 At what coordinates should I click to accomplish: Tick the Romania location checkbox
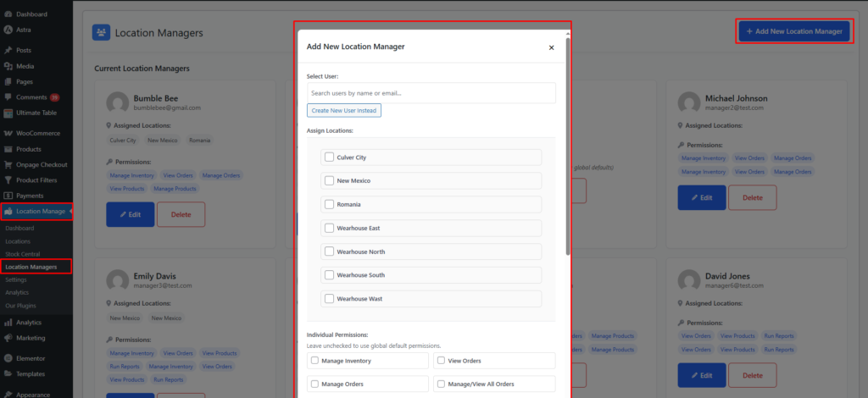tap(329, 205)
